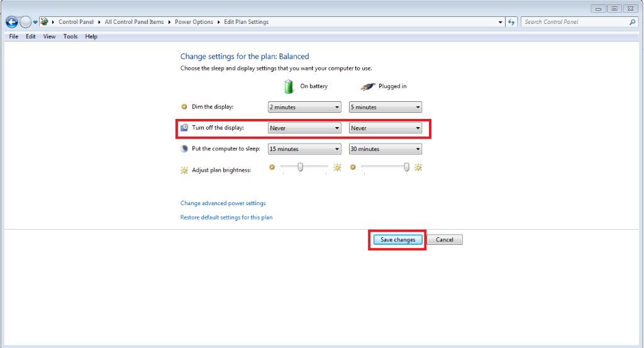Viewport: 644px width, 348px height.
Task: Click the Dim the display icon
Action: pos(184,107)
